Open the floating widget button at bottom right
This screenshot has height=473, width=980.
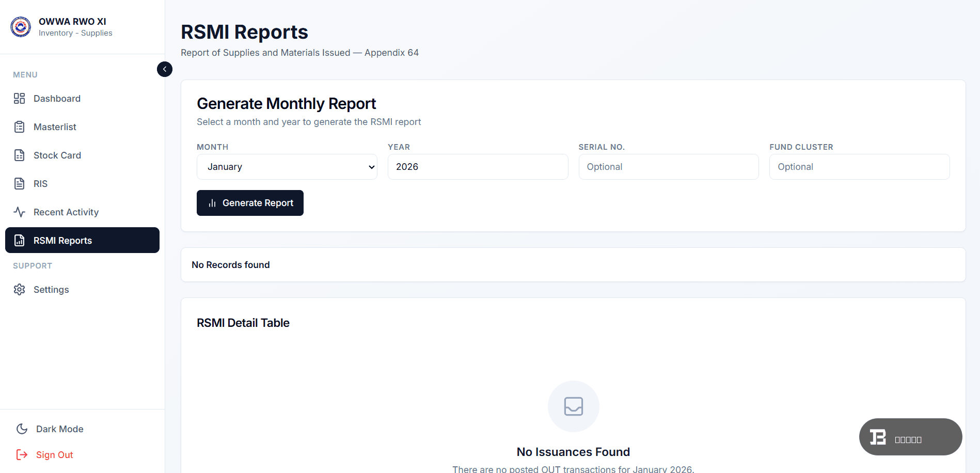911,437
